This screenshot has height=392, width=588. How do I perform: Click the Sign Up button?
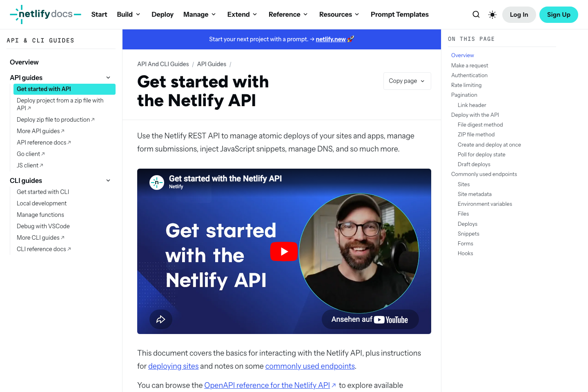click(559, 14)
